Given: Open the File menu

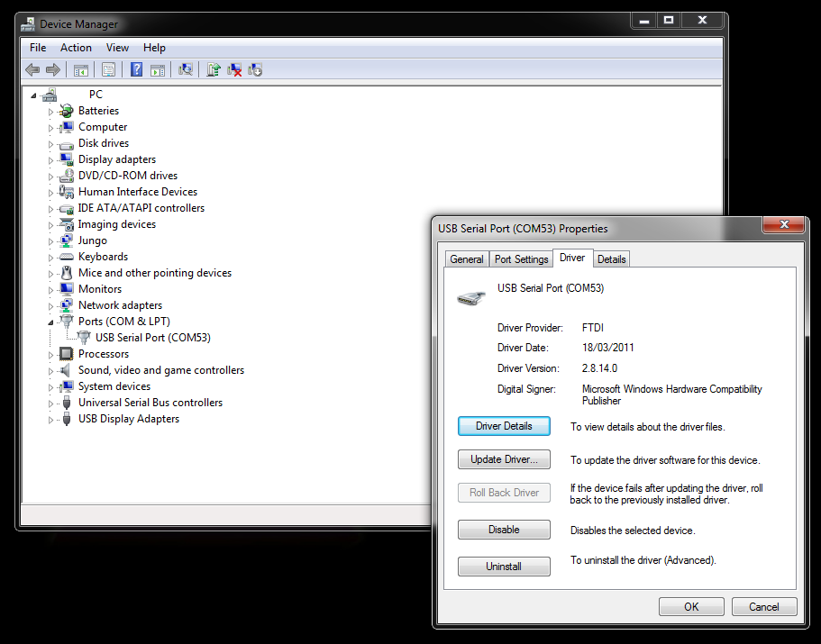Looking at the screenshot, I should pyautogui.click(x=38, y=48).
